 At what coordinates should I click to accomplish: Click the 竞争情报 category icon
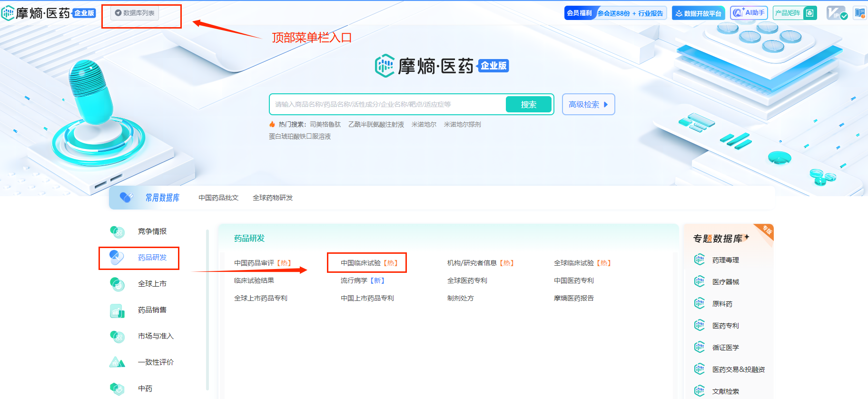117,231
